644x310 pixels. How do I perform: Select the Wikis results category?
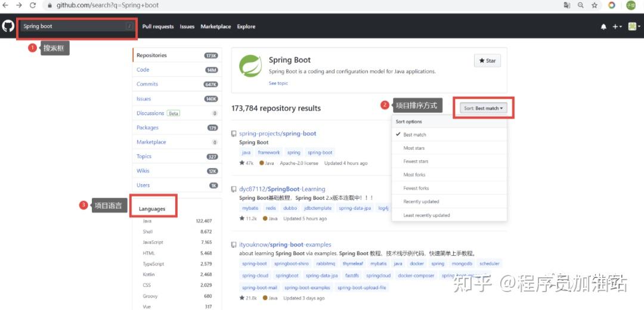[x=177, y=171]
